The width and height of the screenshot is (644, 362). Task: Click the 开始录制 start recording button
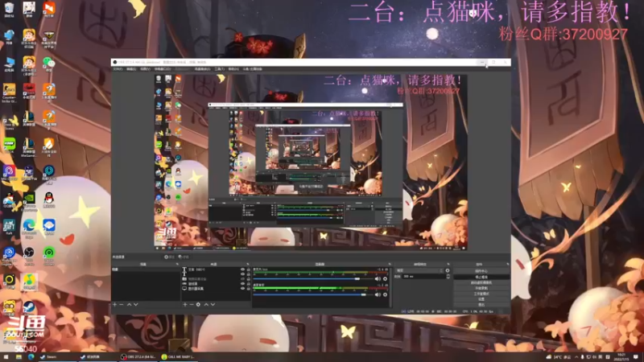coord(481,288)
